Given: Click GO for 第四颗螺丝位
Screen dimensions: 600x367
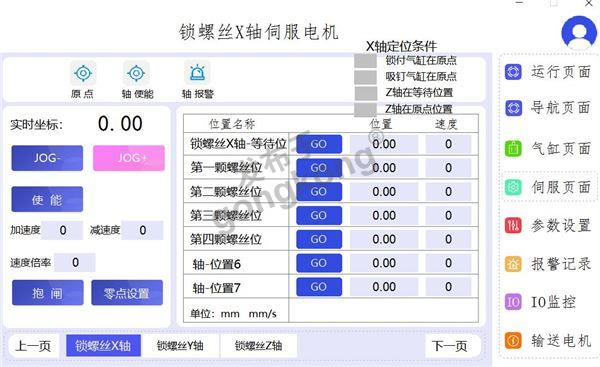Looking at the screenshot, I should pos(319,239).
